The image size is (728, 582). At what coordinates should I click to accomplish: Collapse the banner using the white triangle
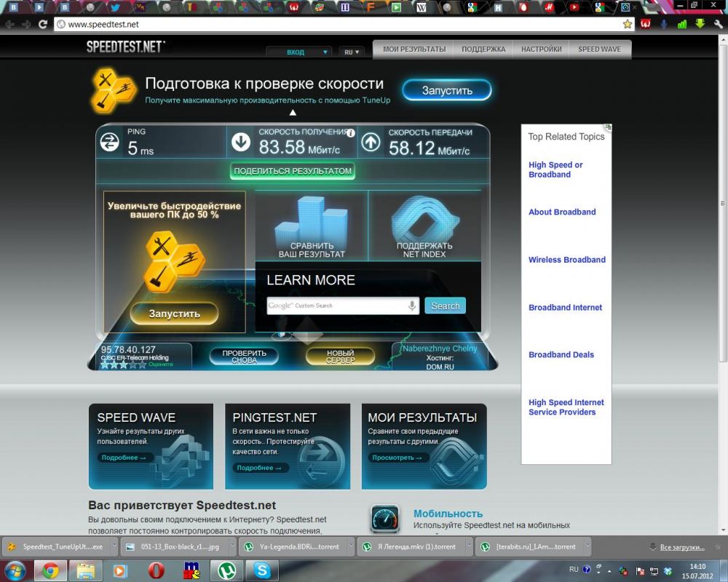click(293, 112)
